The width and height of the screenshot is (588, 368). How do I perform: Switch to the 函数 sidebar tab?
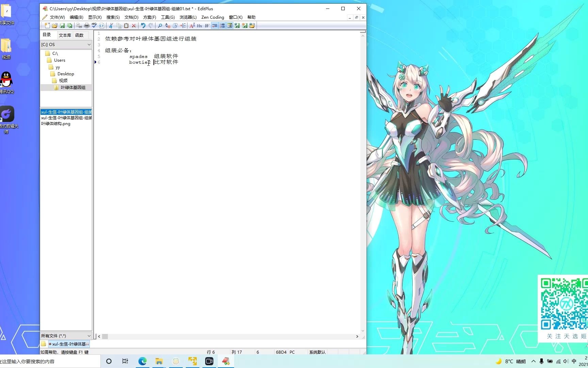click(x=79, y=35)
